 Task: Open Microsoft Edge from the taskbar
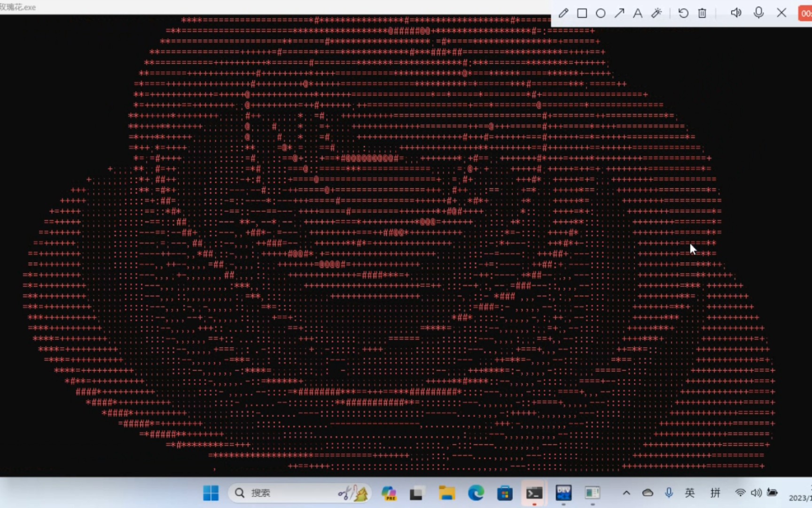coord(476,492)
